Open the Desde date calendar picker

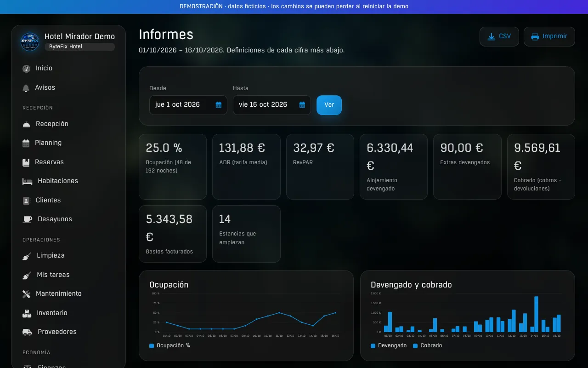[x=219, y=105]
